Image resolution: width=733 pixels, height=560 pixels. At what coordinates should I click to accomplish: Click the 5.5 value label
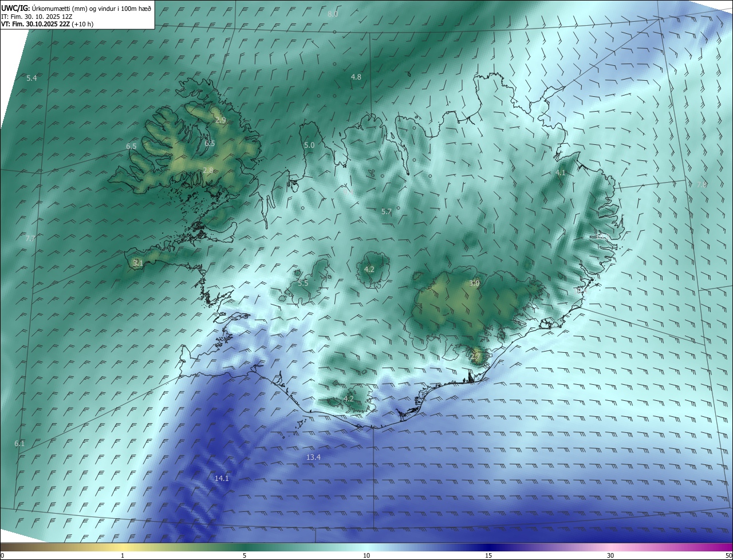click(x=303, y=283)
